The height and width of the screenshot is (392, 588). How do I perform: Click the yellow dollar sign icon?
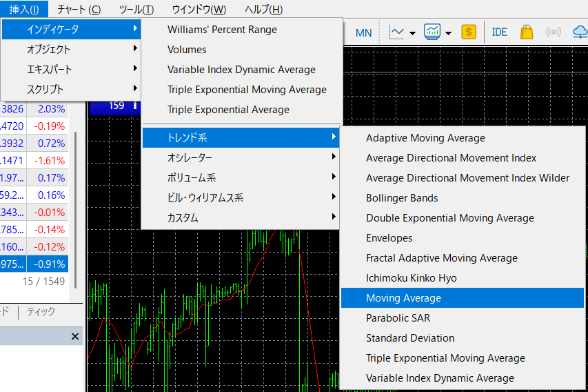coord(469,32)
